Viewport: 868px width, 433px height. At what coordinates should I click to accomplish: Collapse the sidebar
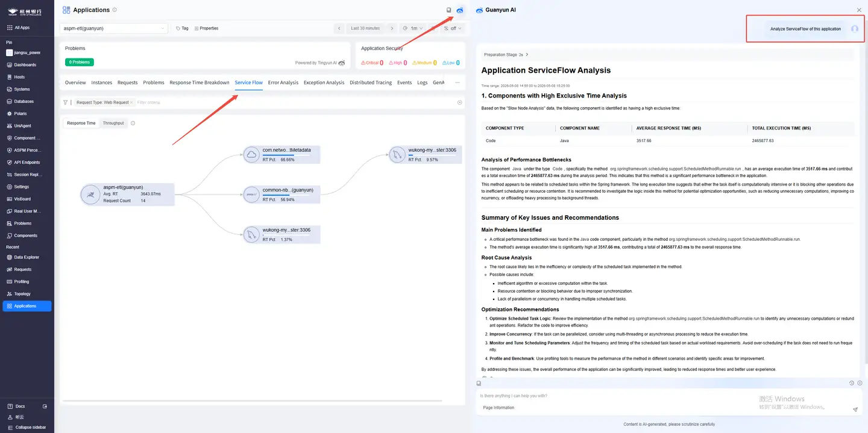pyautogui.click(x=27, y=427)
